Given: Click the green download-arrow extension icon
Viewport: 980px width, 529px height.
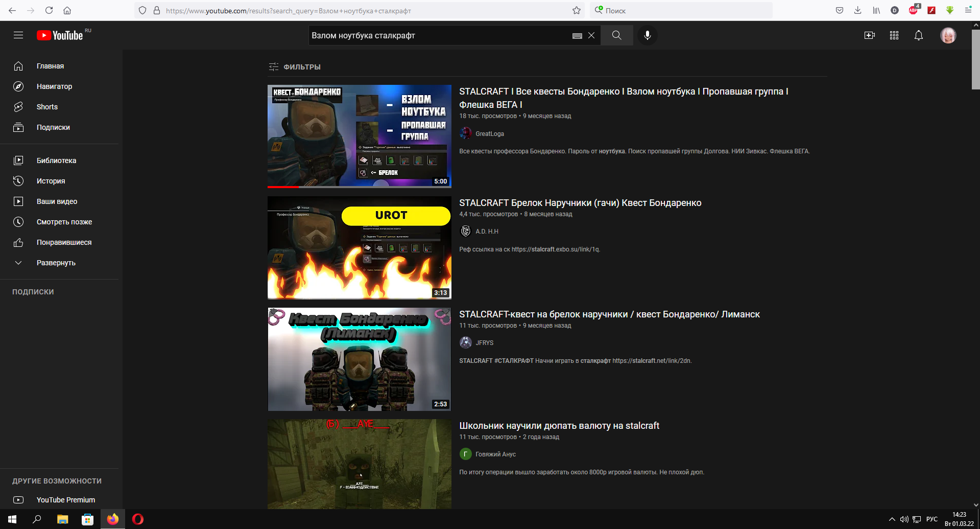Looking at the screenshot, I should [x=950, y=10].
